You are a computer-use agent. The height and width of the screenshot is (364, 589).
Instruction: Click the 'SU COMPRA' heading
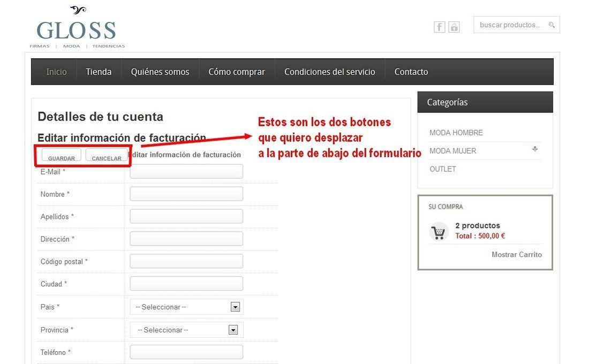[445, 207]
